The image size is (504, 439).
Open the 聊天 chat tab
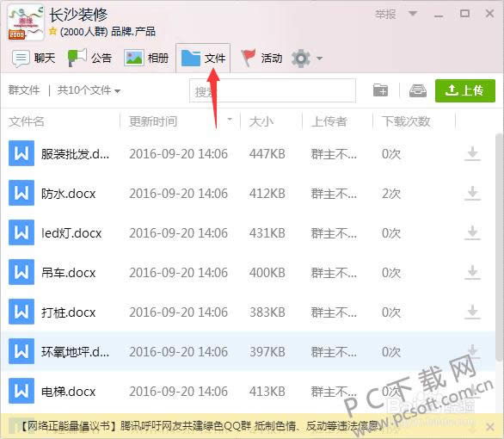coord(34,59)
